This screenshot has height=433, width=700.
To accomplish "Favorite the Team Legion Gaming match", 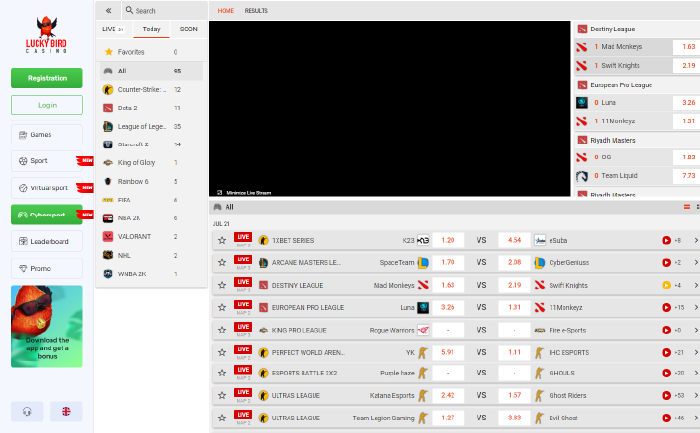I will coord(222,418).
